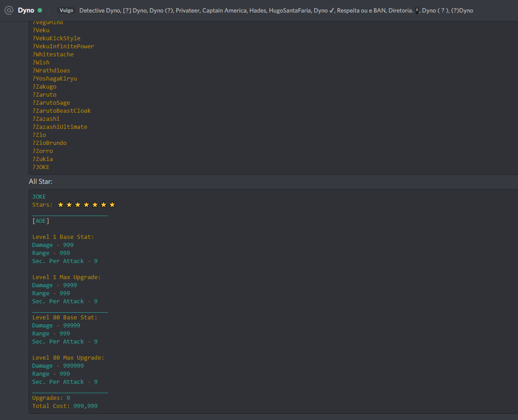This screenshot has width=518, height=420.
Task: Click the last star in Stars row
Action: point(112,205)
